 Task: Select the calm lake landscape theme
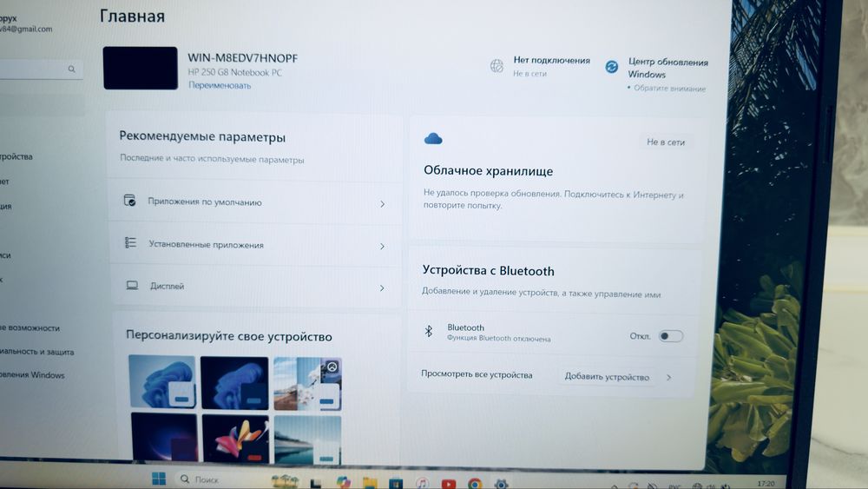307,440
